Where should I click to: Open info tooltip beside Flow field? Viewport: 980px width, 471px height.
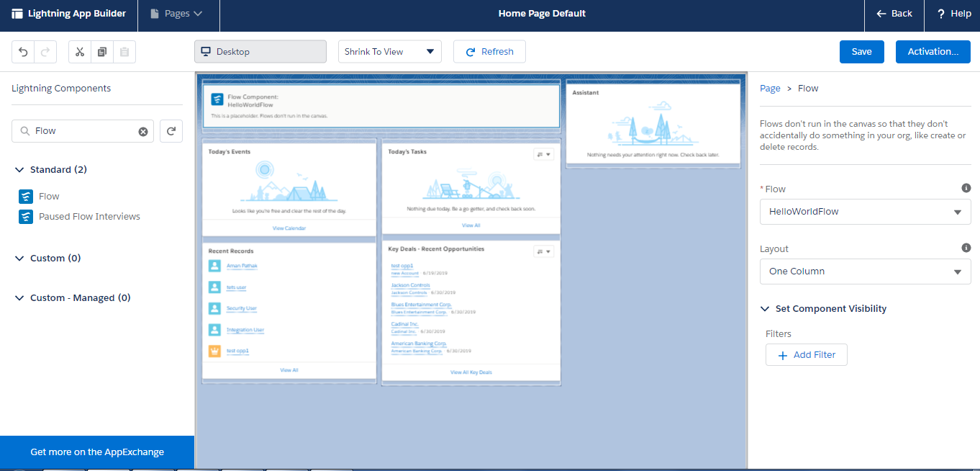(966, 188)
